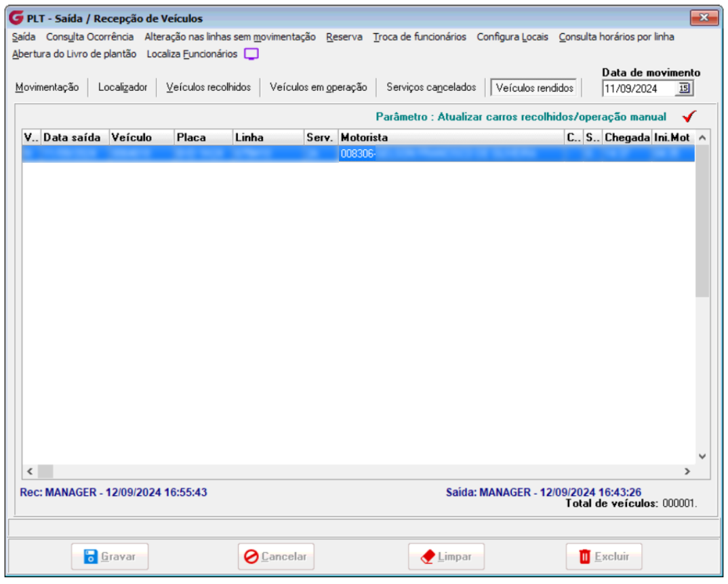Sort by the Linha column header

pyautogui.click(x=268, y=138)
